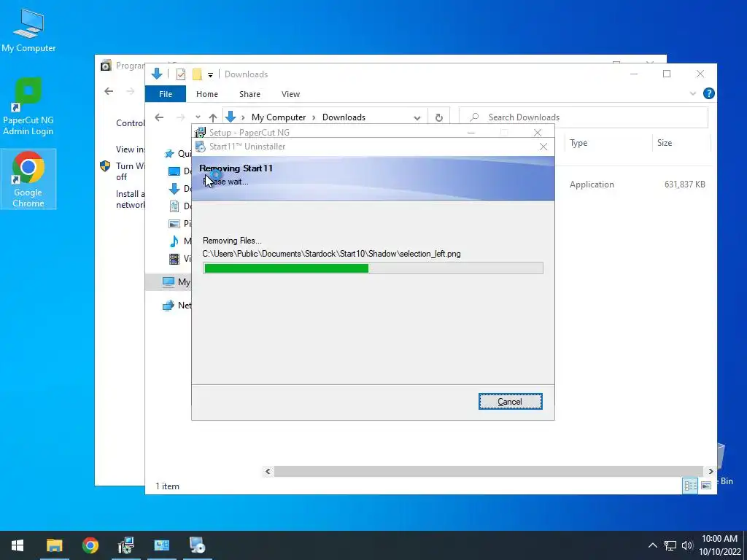Screen dimensions: 747x560
Task: Go up one folder level in Downloads
Action: pyautogui.click(x=213, y=117)
